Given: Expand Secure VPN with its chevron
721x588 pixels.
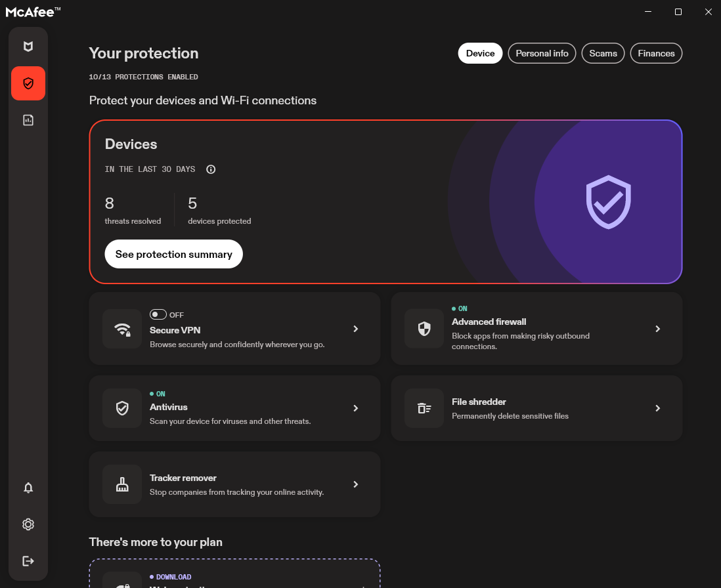Looking at the screenshot, I should coord(355,329).
